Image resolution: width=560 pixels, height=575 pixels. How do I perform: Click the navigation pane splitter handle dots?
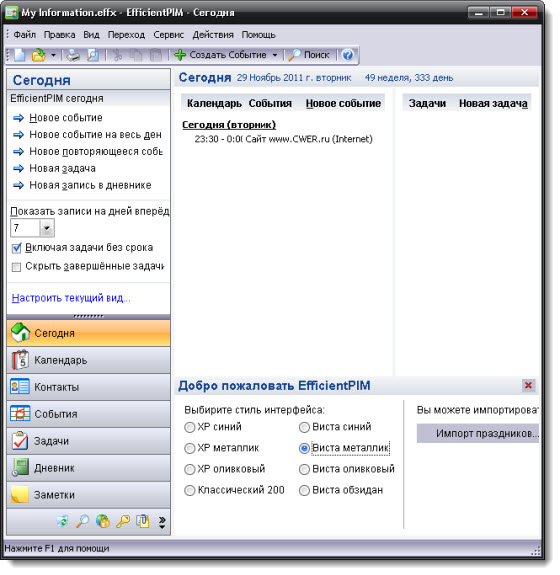click(x=88, y=316)
